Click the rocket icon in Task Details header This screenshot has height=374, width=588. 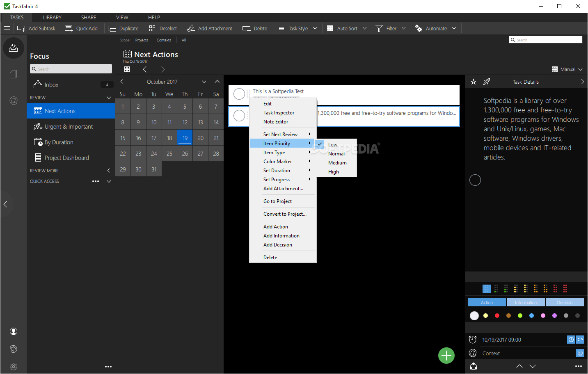(x=487, y=82)
